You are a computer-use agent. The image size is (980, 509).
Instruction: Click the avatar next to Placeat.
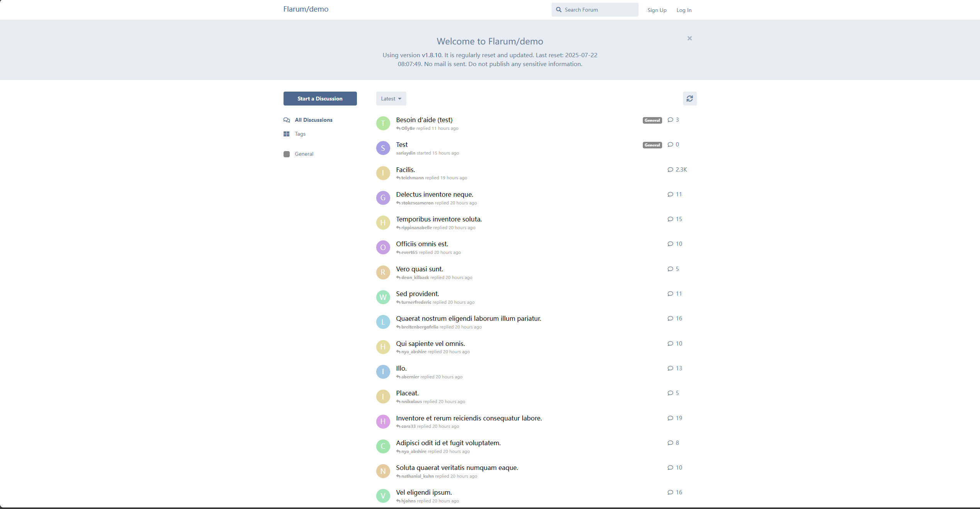pos(383,397)
